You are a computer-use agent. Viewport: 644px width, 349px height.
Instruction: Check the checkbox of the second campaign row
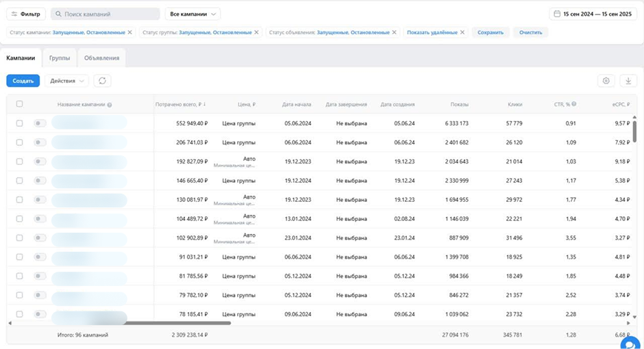[x=19, y=142]
